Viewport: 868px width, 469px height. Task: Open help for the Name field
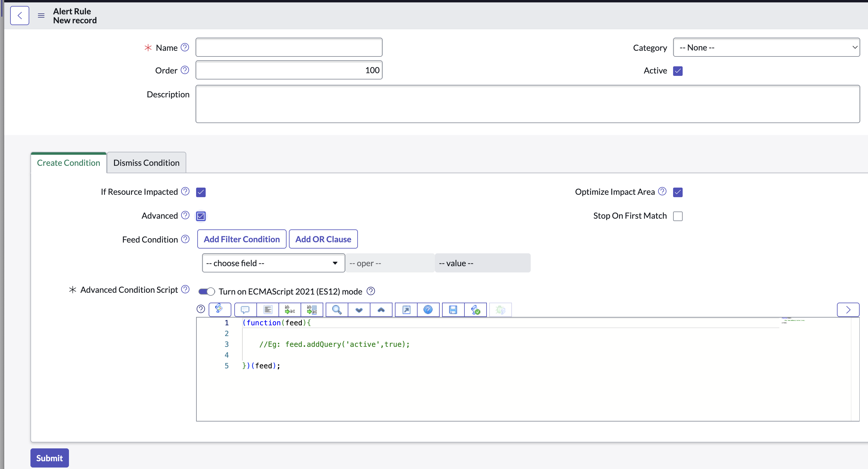185,47
